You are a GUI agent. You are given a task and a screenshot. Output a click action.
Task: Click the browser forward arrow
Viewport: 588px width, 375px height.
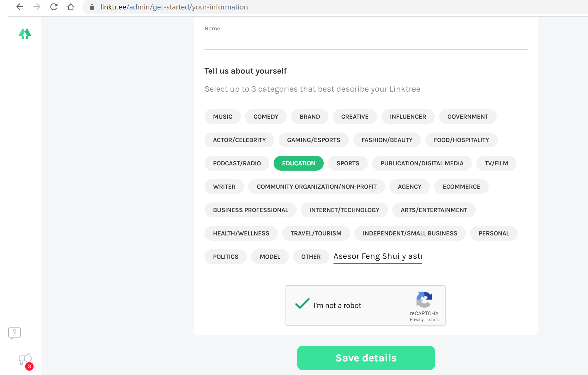37,7
